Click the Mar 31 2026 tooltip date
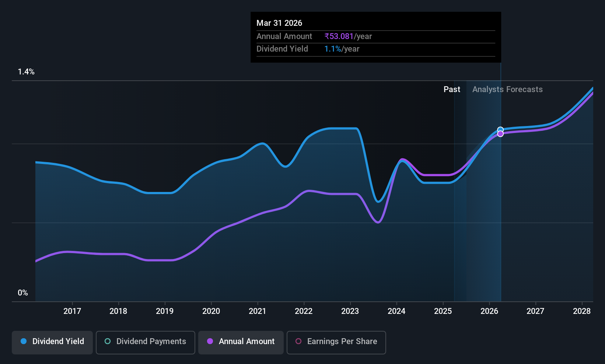Image resolution: width=605 pixels, height=364 pixels. click(x=279, y=23)
